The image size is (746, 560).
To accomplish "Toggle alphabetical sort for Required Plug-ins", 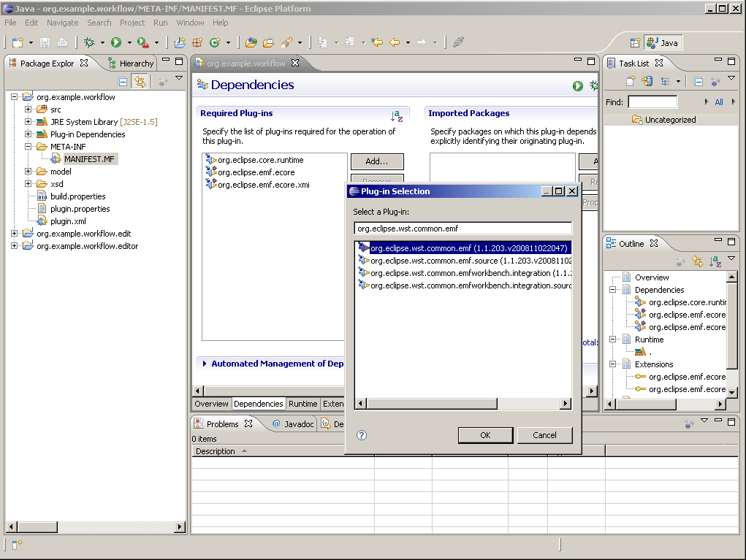I will coord(397,115).
